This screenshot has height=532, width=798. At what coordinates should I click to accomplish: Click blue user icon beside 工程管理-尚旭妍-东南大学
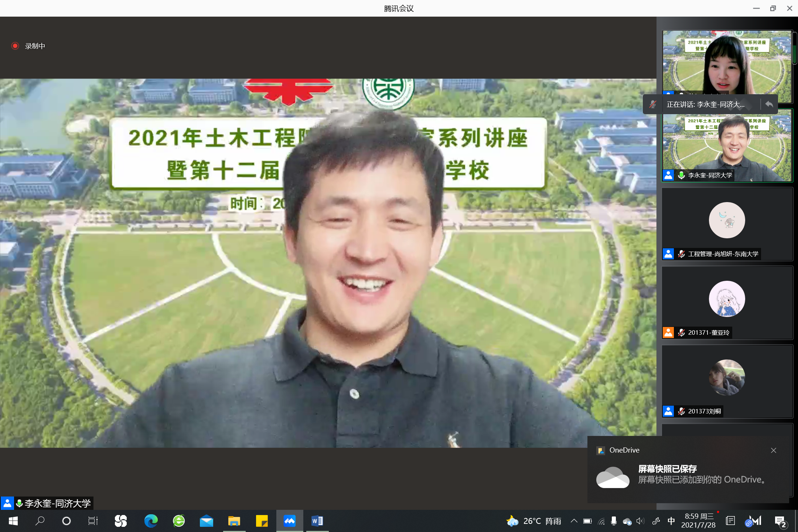pyautogui.click(x=668, y=254)
